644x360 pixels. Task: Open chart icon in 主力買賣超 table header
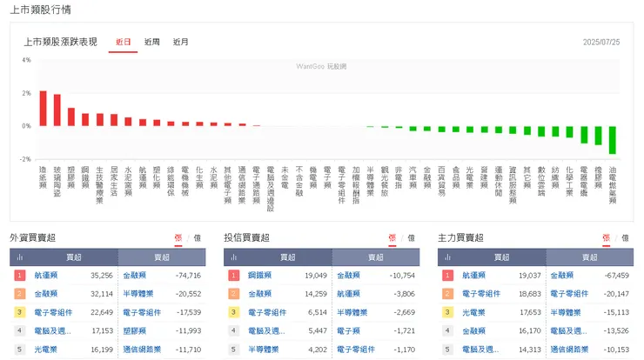click(x=447, y=257)
